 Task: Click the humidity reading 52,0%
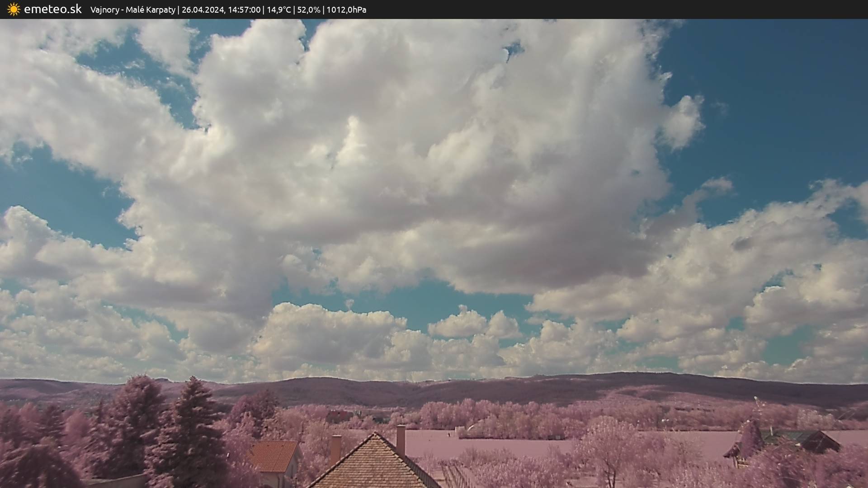tap(308, 9)
